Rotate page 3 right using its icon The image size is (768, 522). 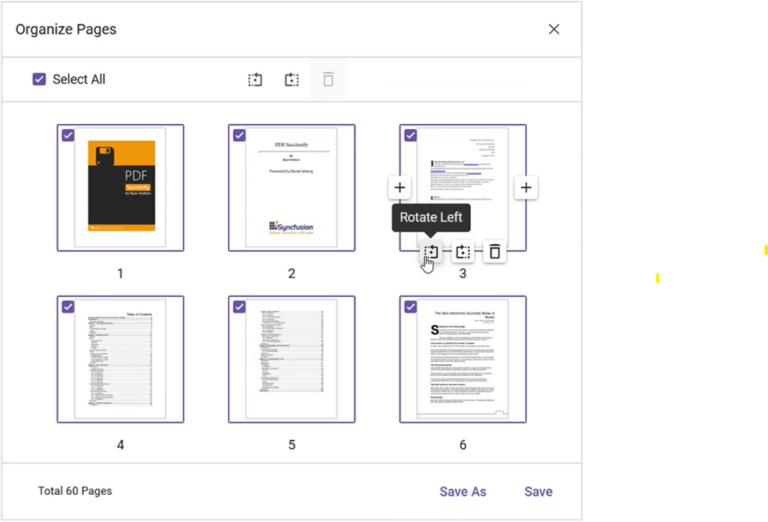(463, 252)
